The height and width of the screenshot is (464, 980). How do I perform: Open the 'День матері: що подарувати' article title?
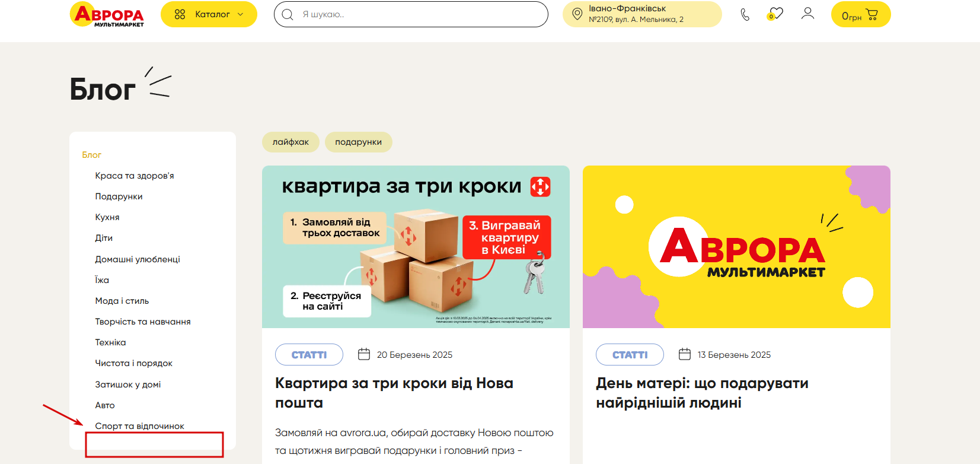702,393
